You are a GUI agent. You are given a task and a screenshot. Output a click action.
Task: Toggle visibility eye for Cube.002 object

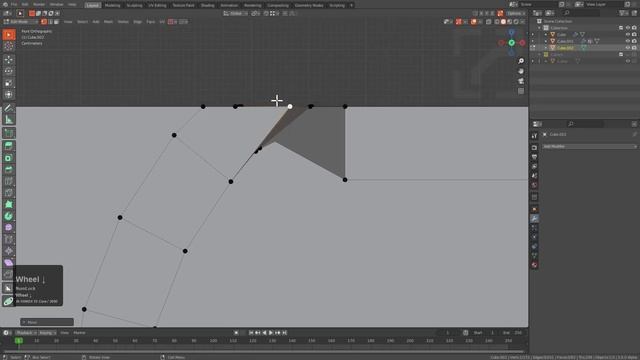click(628, 48)
